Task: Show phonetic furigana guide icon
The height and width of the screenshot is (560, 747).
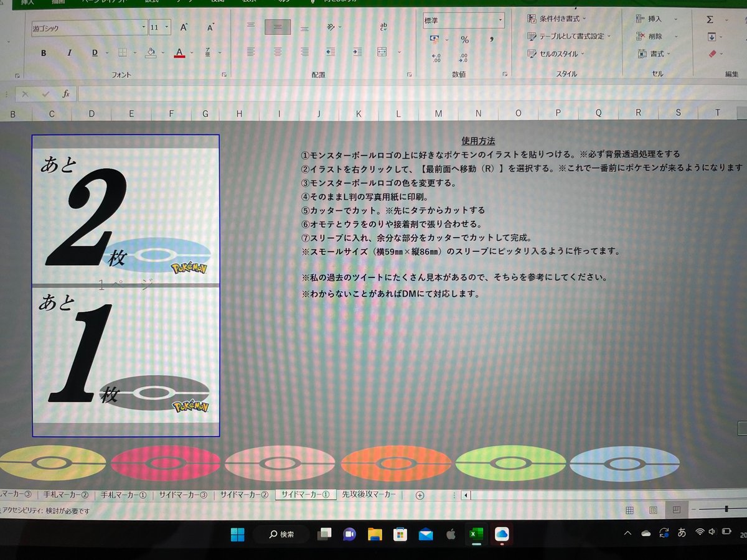Action: coord(208,53)
